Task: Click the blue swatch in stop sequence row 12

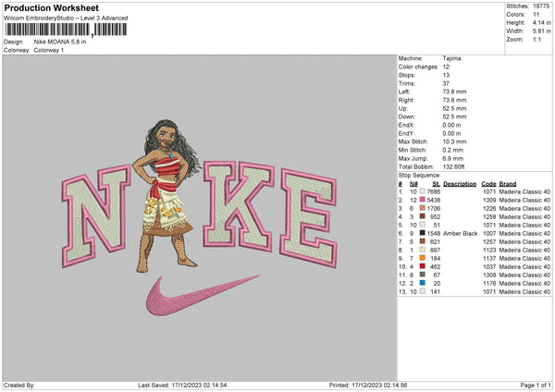Action: pos(423,283)
